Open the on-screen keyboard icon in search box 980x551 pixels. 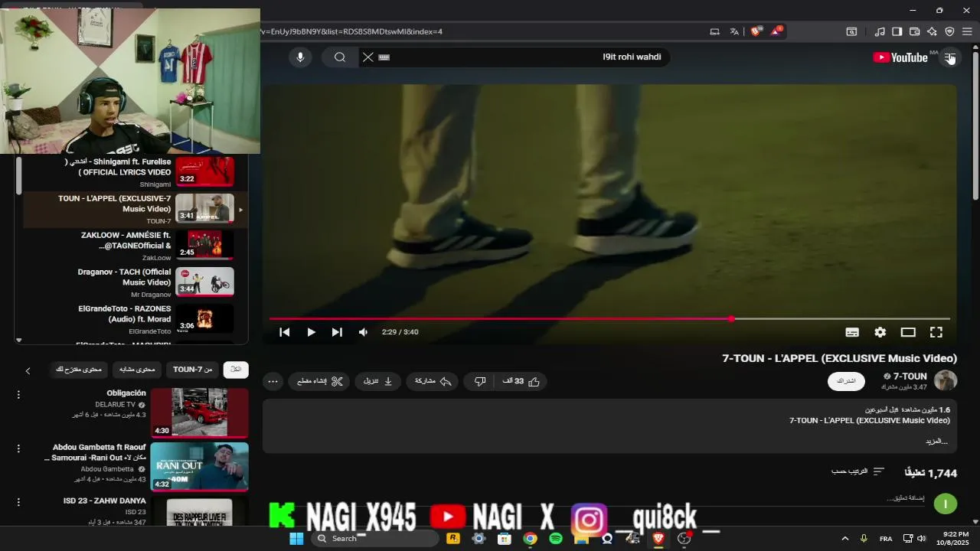click(384, 57)
